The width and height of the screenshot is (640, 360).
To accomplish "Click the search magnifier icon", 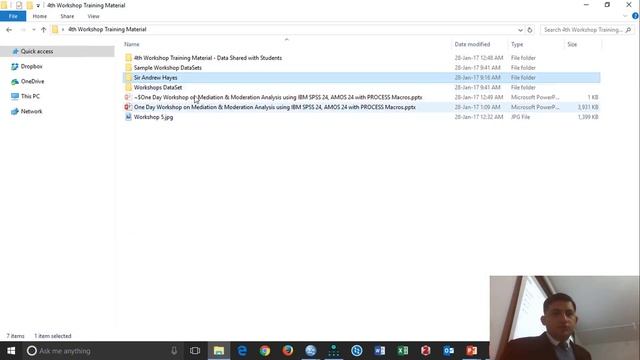I will (629, 30).
